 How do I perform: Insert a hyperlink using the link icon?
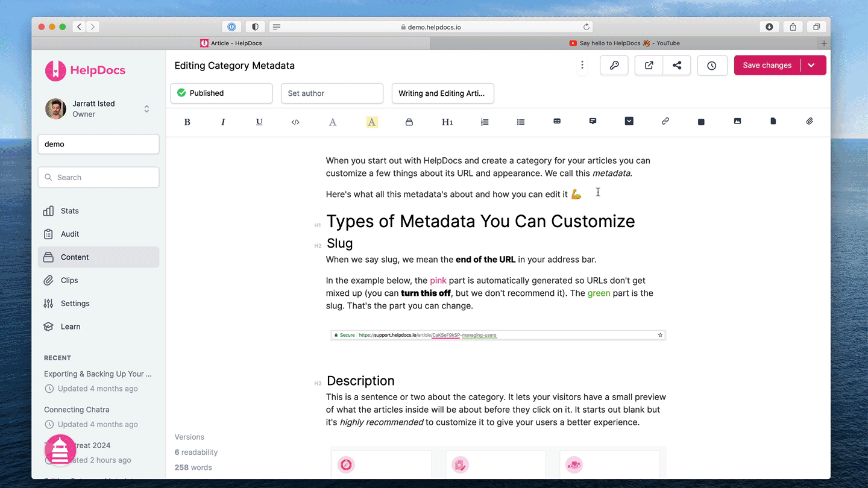665,121
